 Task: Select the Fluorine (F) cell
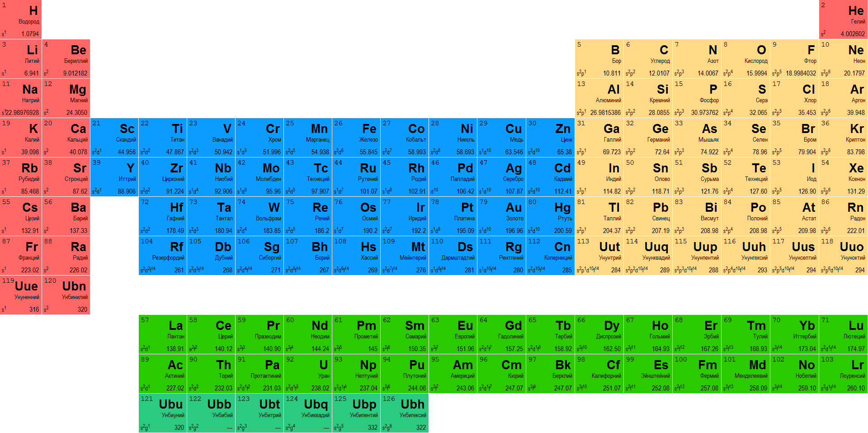(x=795, y=59)
